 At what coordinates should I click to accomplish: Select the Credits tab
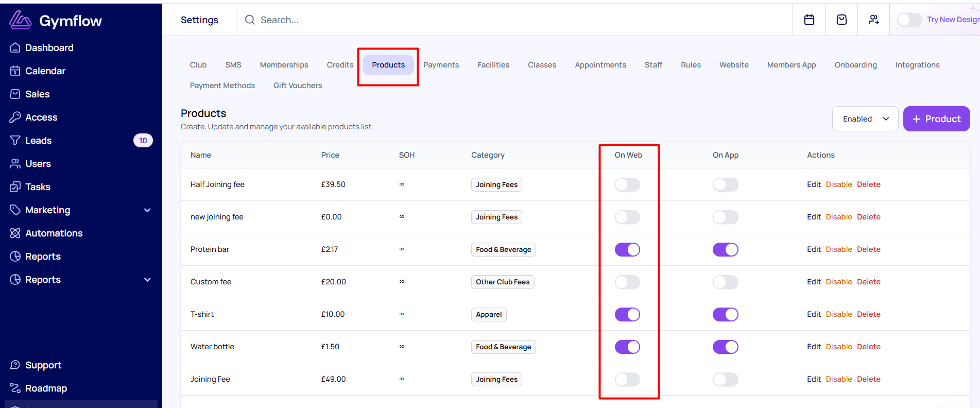point(340,65)
